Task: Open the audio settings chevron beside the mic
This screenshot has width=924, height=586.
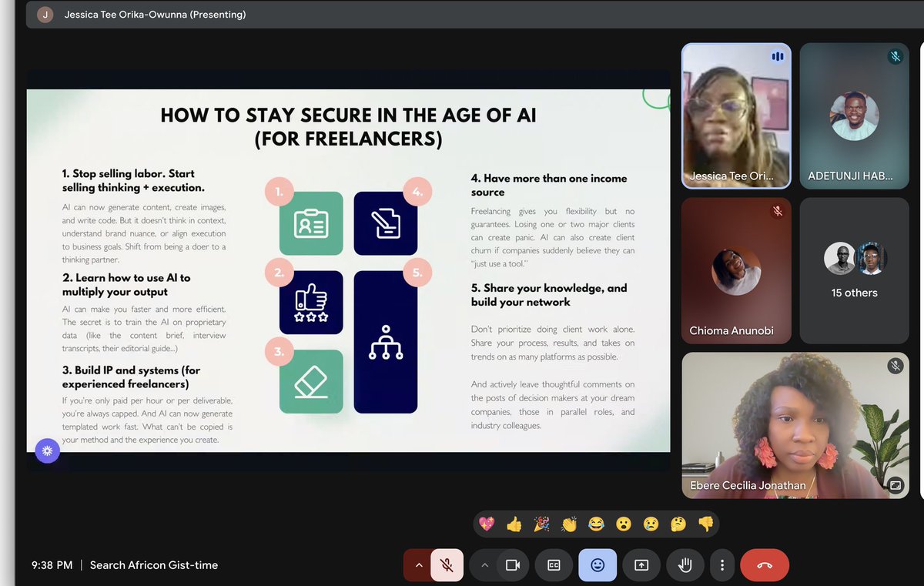Action: (418, 564)
